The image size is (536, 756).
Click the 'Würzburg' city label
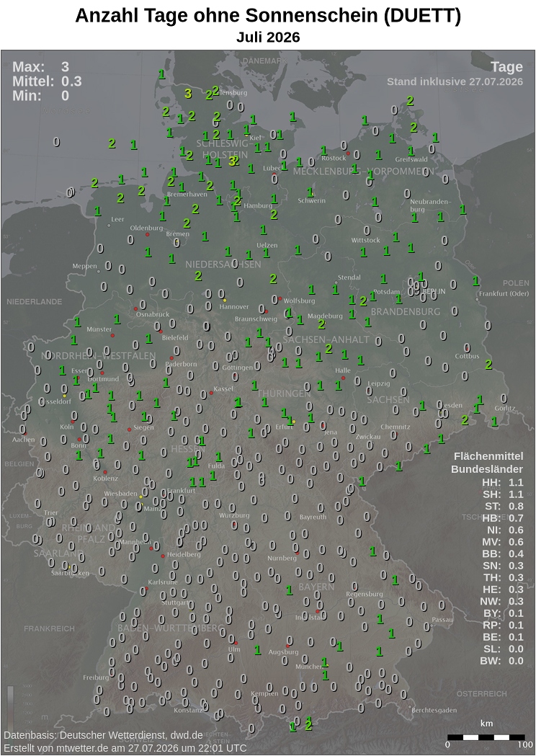coord(234,515)
